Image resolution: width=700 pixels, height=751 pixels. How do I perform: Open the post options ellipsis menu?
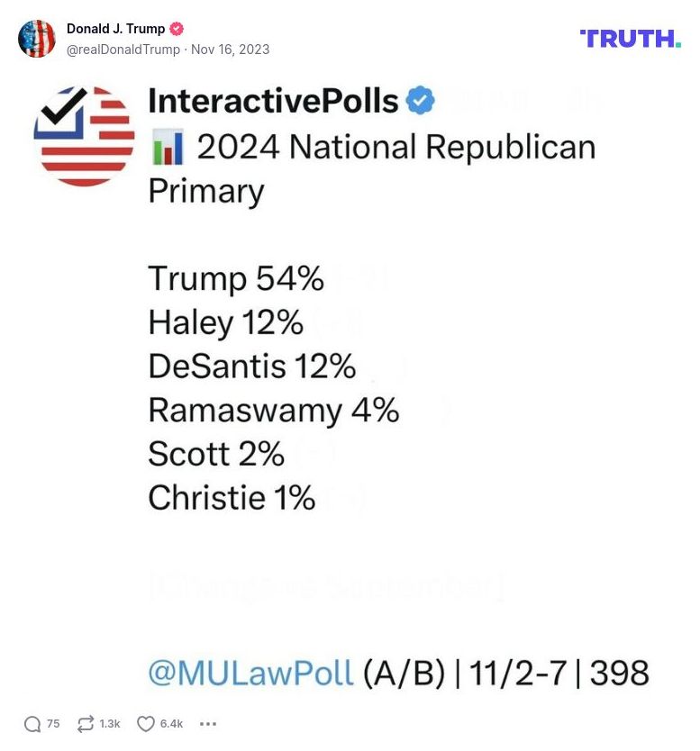pos(209,722)
